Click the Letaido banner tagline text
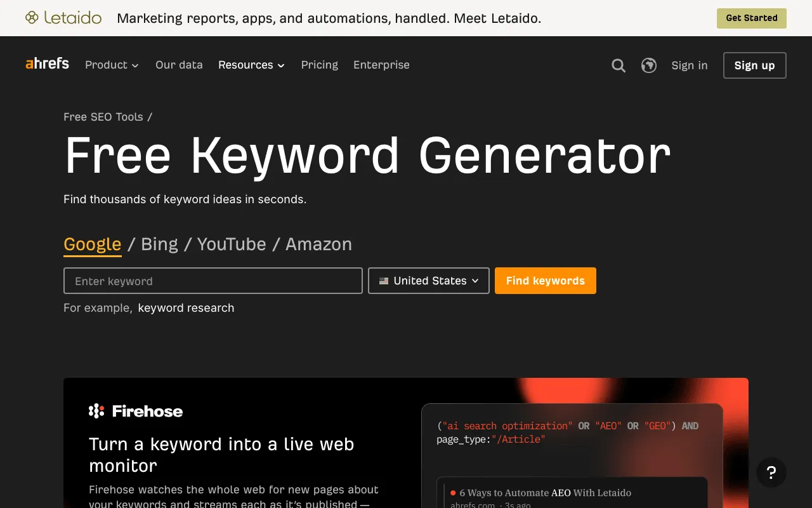 329,18
